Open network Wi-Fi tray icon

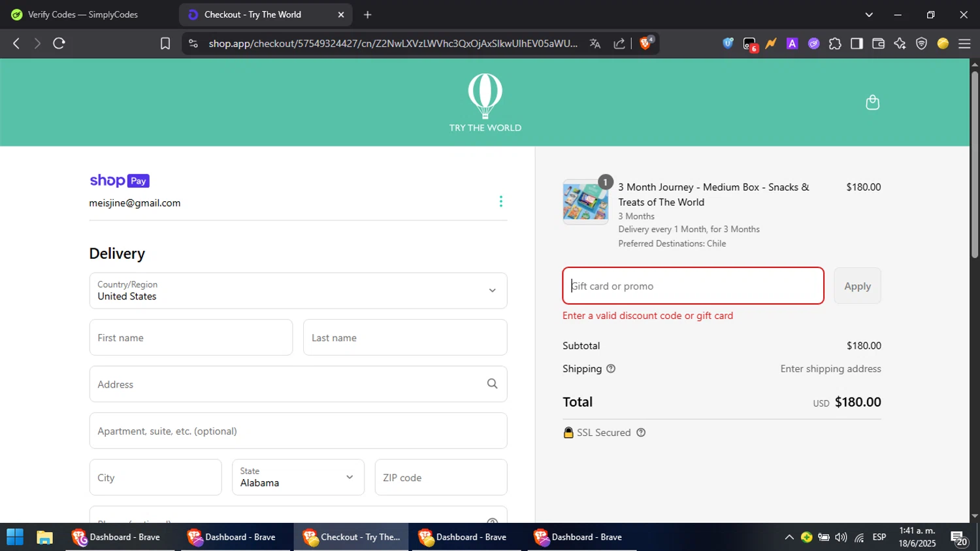[x=859, y=537]
